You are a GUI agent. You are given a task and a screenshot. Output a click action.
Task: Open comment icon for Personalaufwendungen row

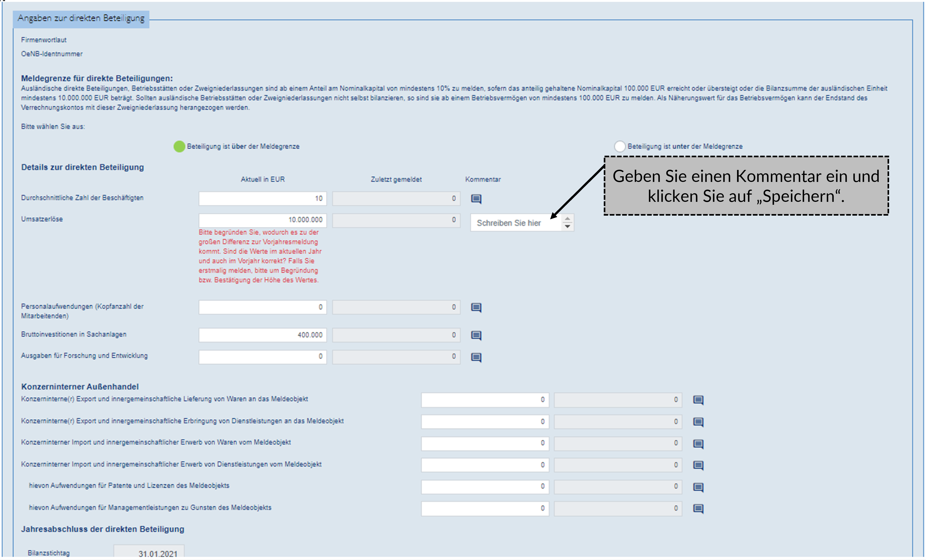click(476, 307)
